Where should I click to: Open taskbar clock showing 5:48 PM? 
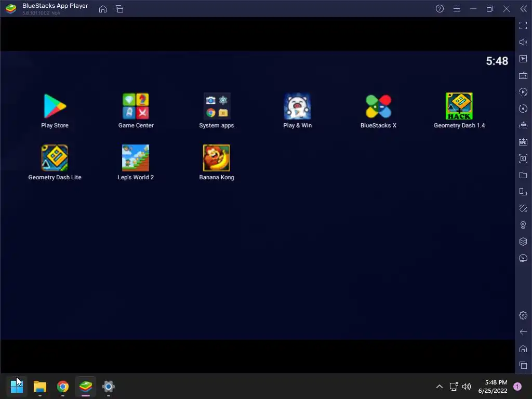[493, 387]
